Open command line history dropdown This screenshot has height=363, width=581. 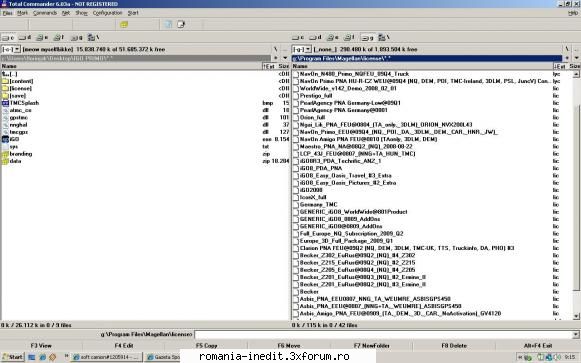[575, 334]
